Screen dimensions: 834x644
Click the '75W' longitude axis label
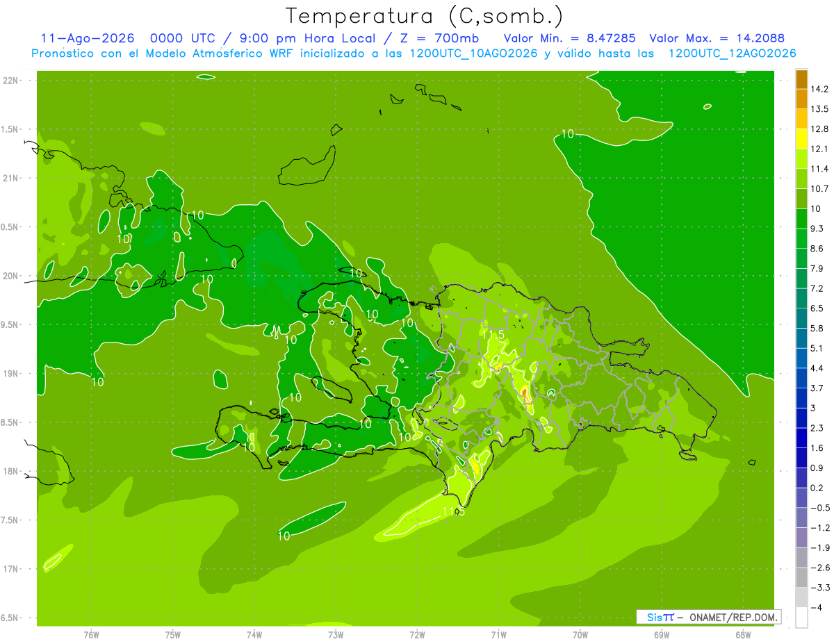coord(173,634)
